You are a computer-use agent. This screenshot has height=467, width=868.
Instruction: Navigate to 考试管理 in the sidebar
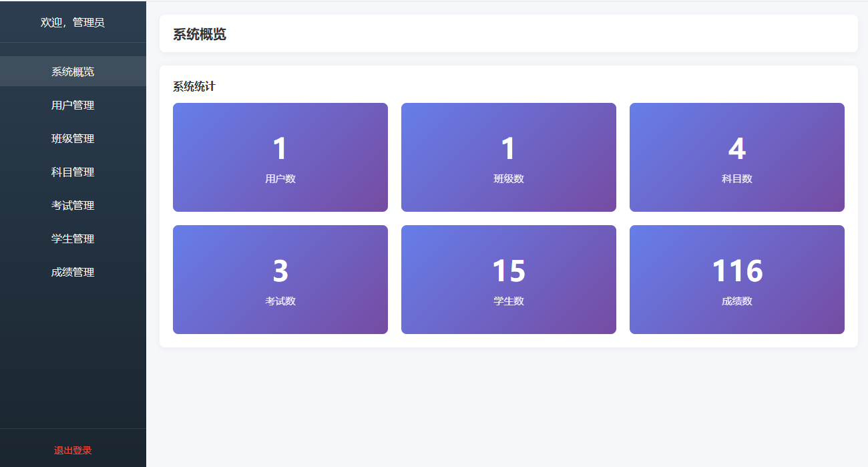[73, 205]
